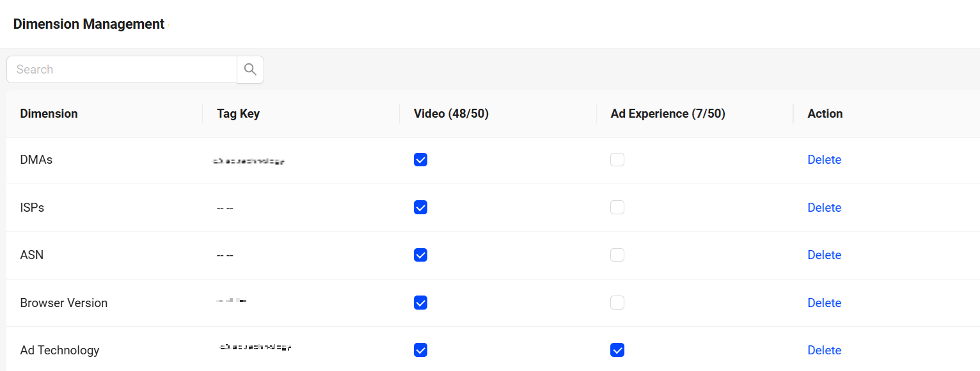
Task: Delete the ASN dimension
Action: pos(824,255)
